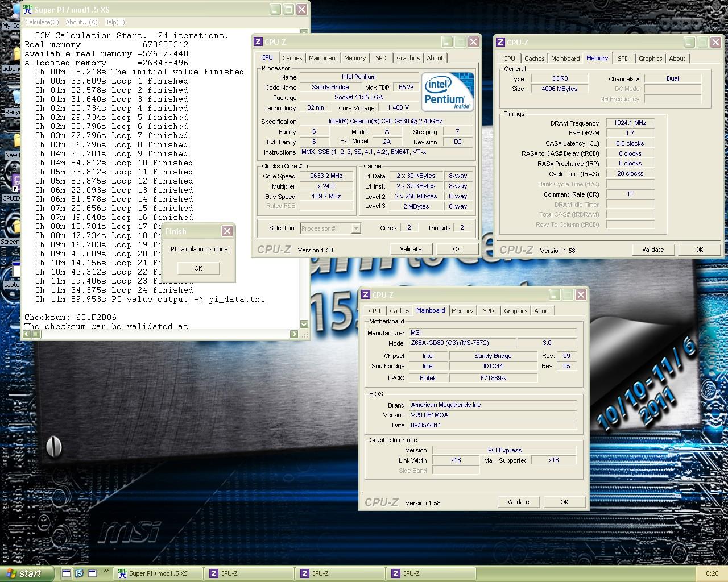This screenshot has width=728, height=582.
Task: Click Super PI horizontal scrollbar right arrow
Action: [x=294, y=334]
